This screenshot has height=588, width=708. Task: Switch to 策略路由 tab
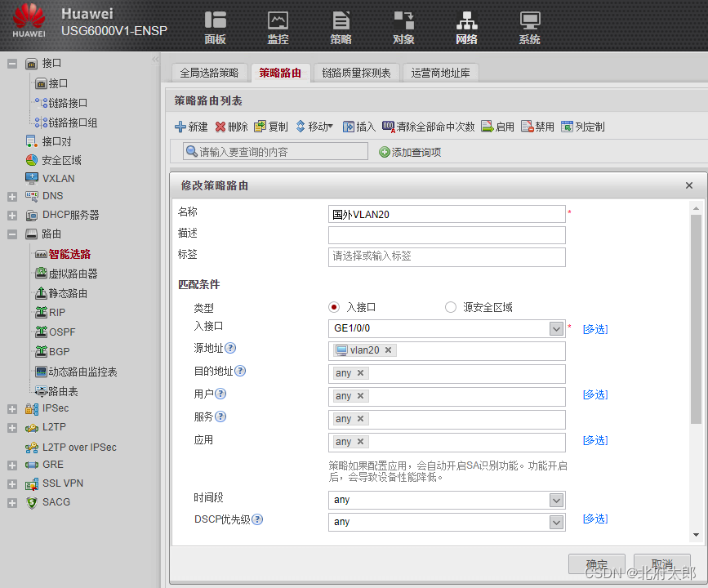coord(280,73)
